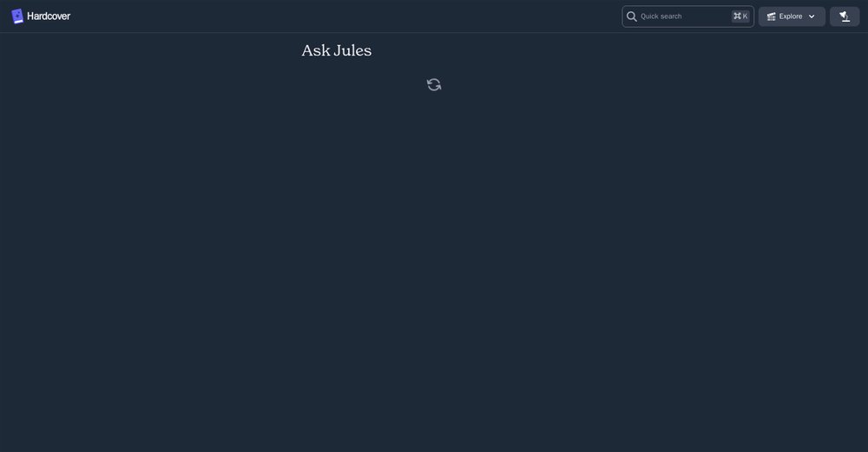
Task: Reload Jules chat with the sync arrows icon
Action: [434, 85]
